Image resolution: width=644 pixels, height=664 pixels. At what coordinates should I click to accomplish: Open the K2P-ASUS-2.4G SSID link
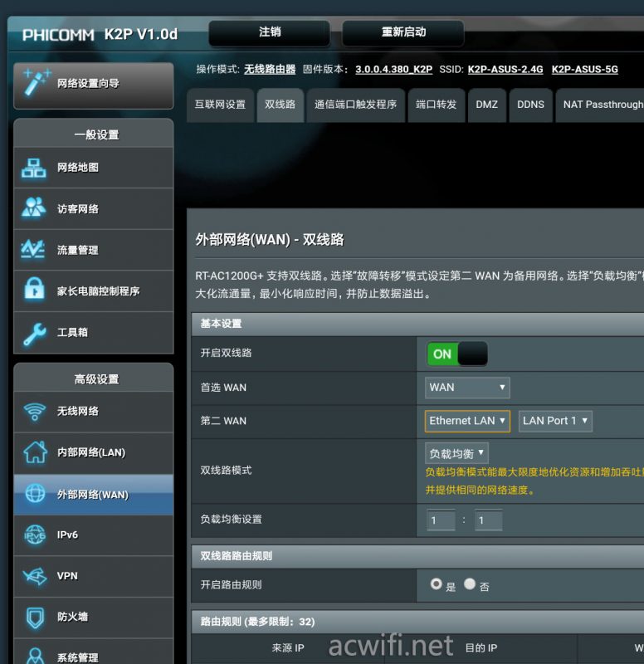[505, 70]
